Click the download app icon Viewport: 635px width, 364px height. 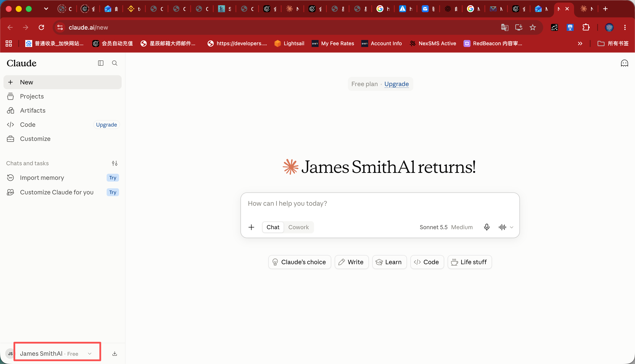pyautogui.click(x=115, y=354)
